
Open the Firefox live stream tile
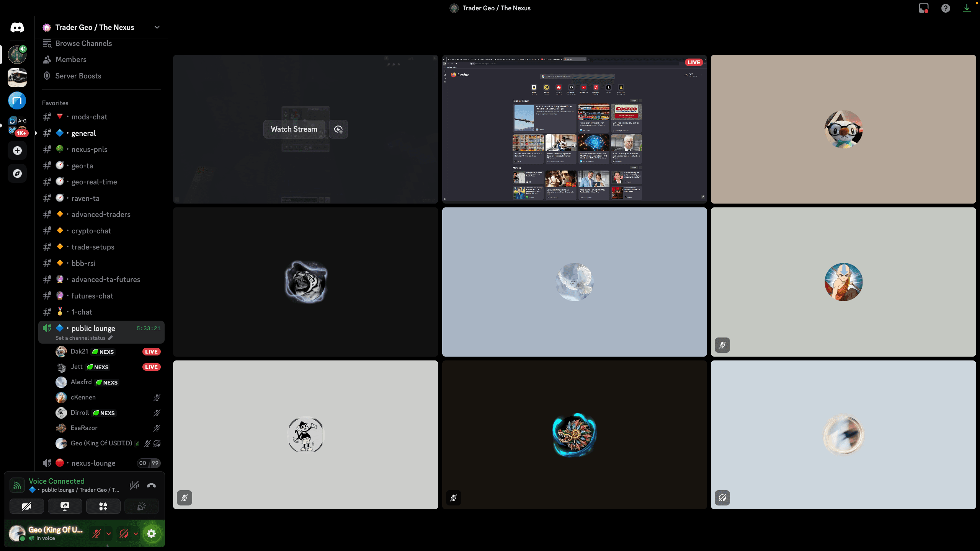coord(574,129)
